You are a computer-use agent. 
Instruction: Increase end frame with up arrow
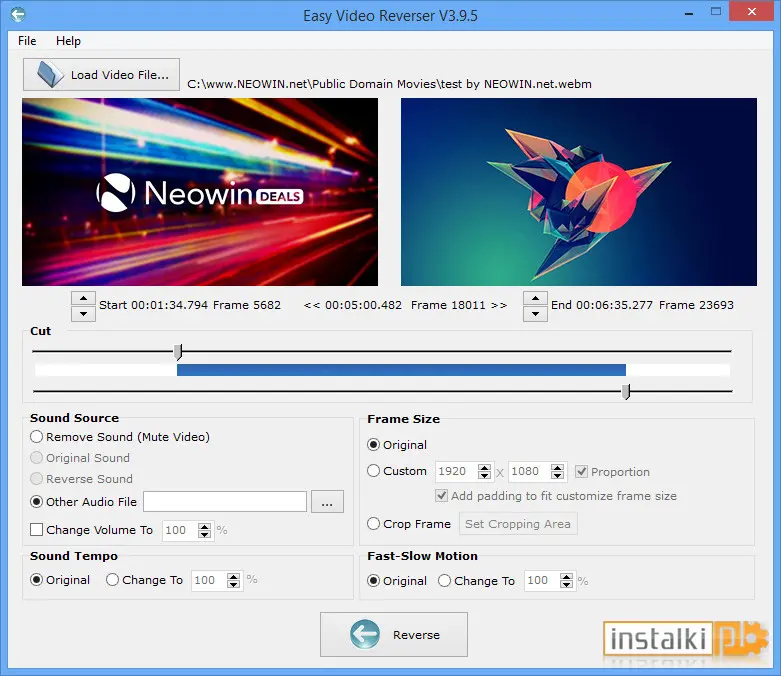(535, 298)
